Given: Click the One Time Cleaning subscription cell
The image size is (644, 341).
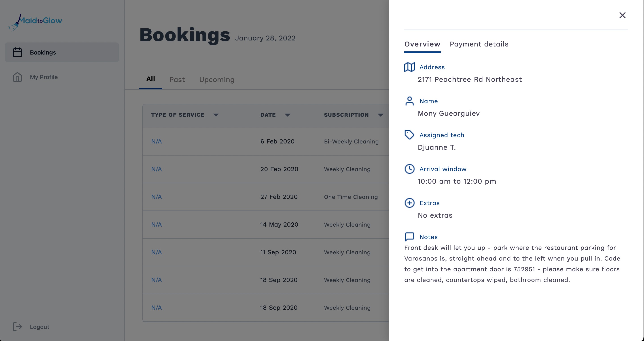Looking at the screenshot, I should point(351,197).
